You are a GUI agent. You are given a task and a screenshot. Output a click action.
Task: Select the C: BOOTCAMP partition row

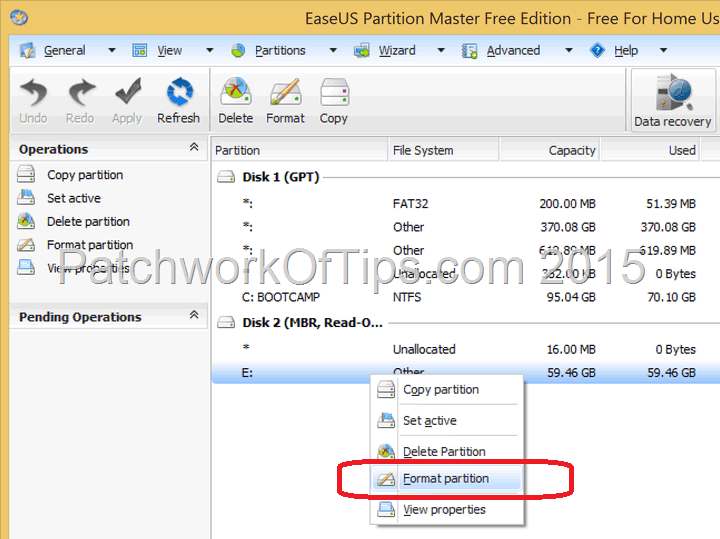(466, 297)
